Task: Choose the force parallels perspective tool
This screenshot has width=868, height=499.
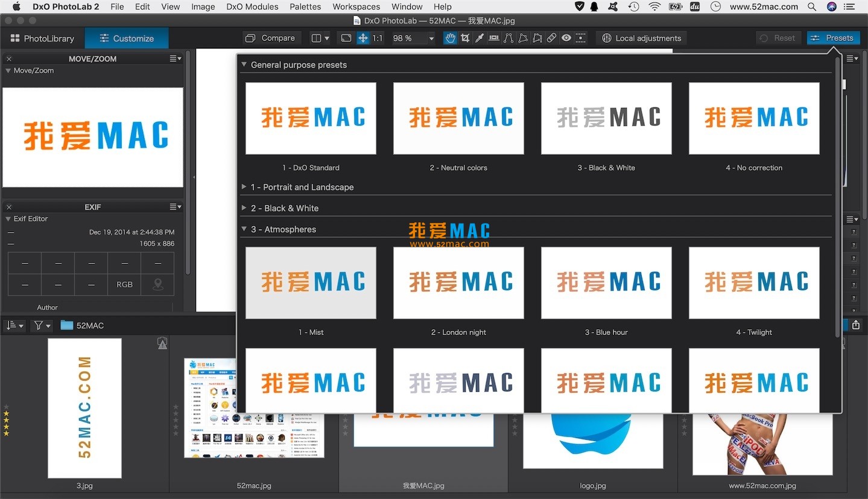Action: [x=508, y=38]
